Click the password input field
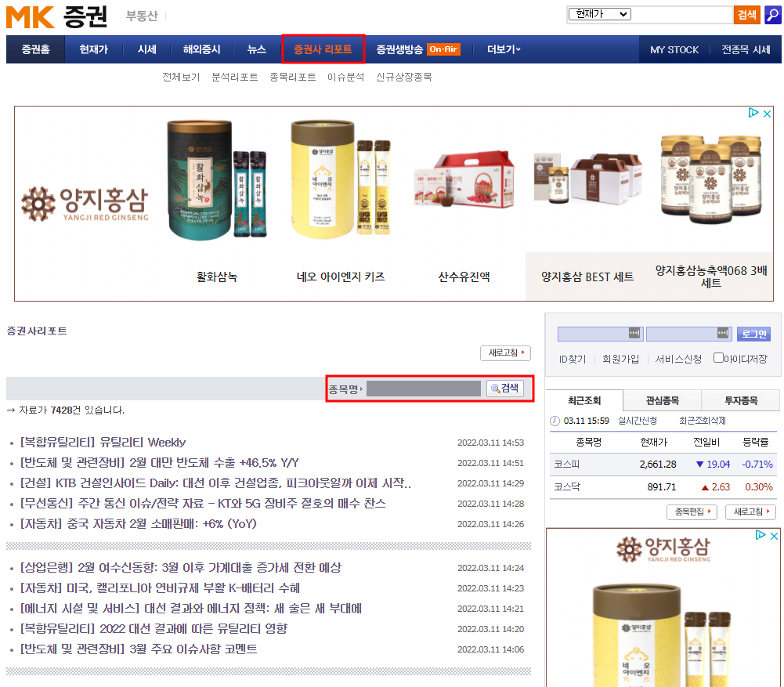The width and height of the screenshot is (784, 687). (x=688, y=334)
